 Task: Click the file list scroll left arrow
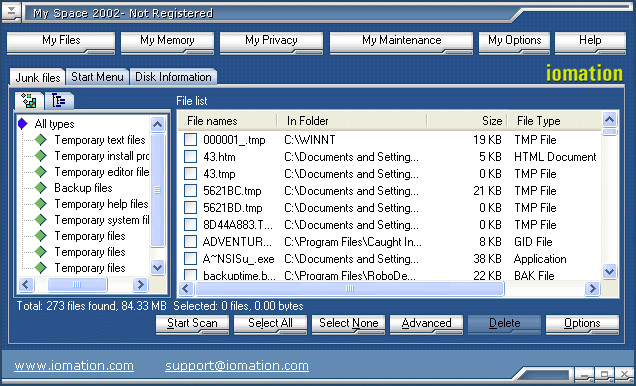186,288
